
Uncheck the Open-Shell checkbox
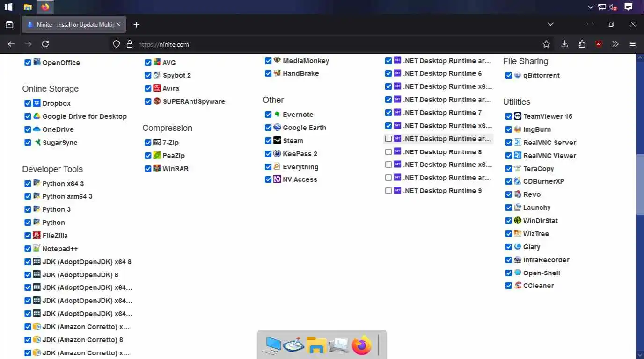(x=509, y=273)
